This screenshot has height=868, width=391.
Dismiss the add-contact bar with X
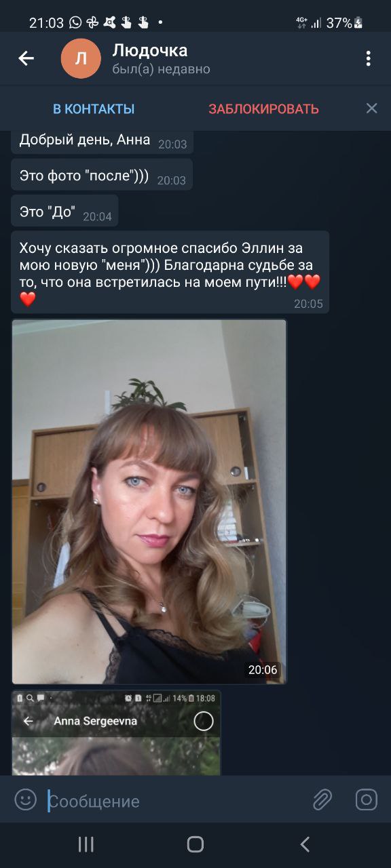coord(372,108)
